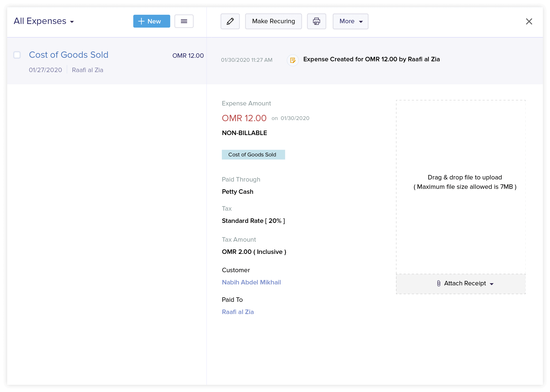Screen dimensions: 550x392
Task: Click the expense created note icon
Action: tap(293, 60)
